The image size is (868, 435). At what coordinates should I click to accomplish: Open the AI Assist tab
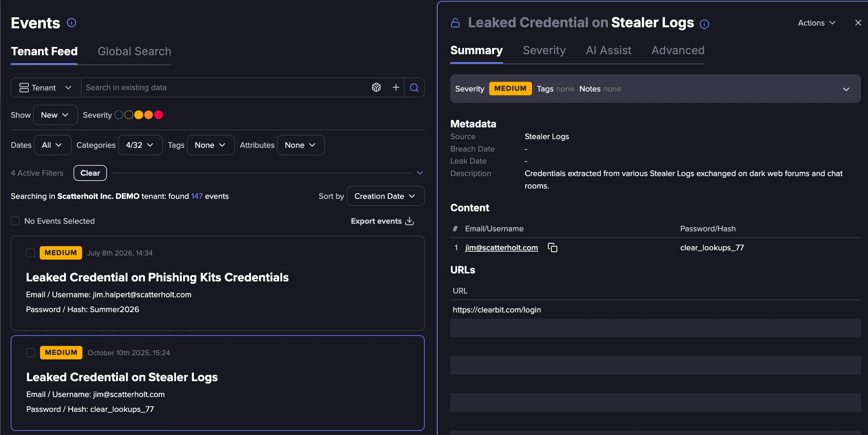[x=609, y=50]
